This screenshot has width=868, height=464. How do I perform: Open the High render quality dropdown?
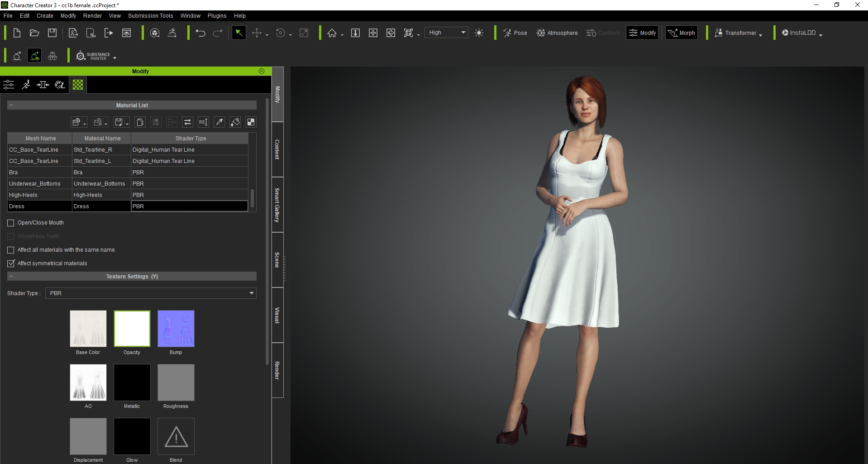[x=447, y=33]
